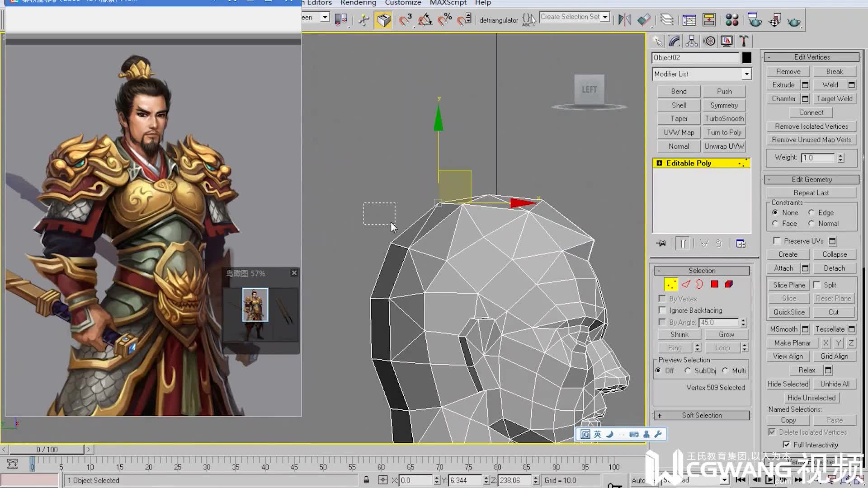This screenshot has height=488, width=868.
Task: Check the Preserve UVs checkbox
Action: (x=777, y=241)
